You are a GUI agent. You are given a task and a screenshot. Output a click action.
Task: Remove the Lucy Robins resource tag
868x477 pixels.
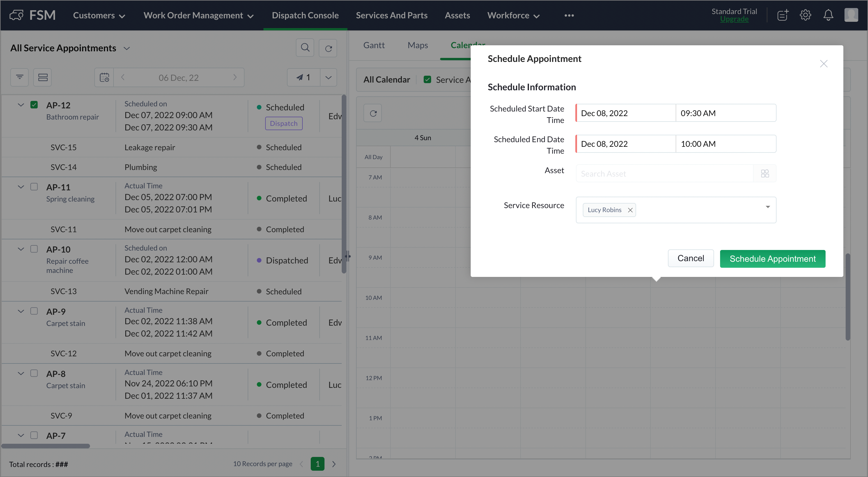(630, 210)
